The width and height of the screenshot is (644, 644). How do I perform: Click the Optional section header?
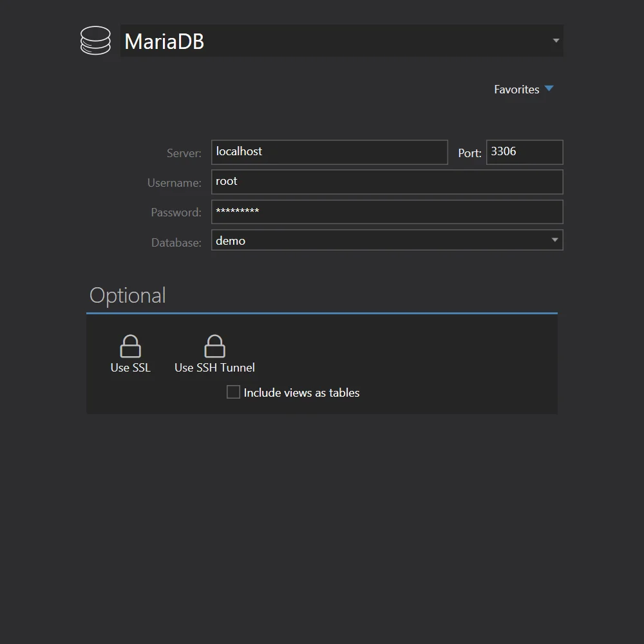pos(128,295)
